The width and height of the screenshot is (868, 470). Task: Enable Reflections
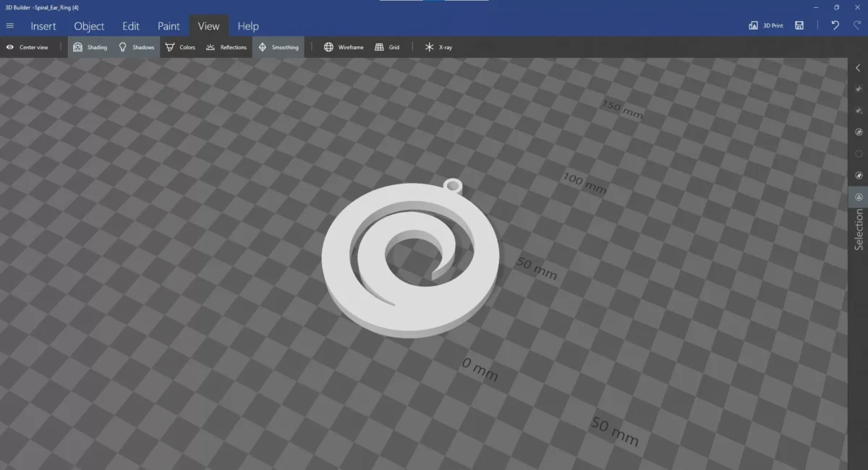[226, 47]
